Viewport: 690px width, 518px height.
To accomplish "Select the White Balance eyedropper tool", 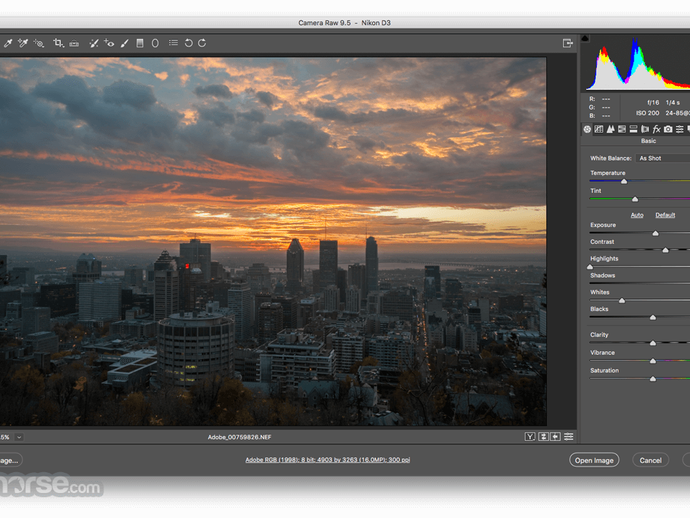I will (x=8, y=43).
